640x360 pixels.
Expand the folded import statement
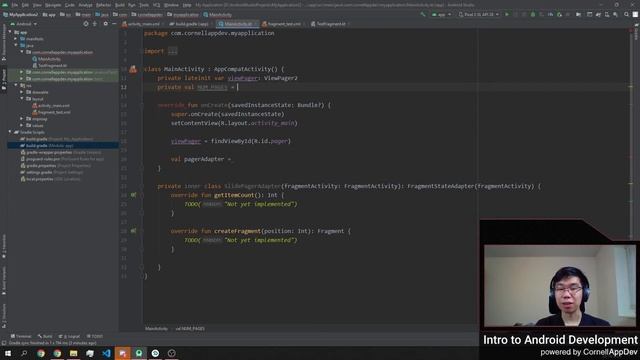[173, 51]
